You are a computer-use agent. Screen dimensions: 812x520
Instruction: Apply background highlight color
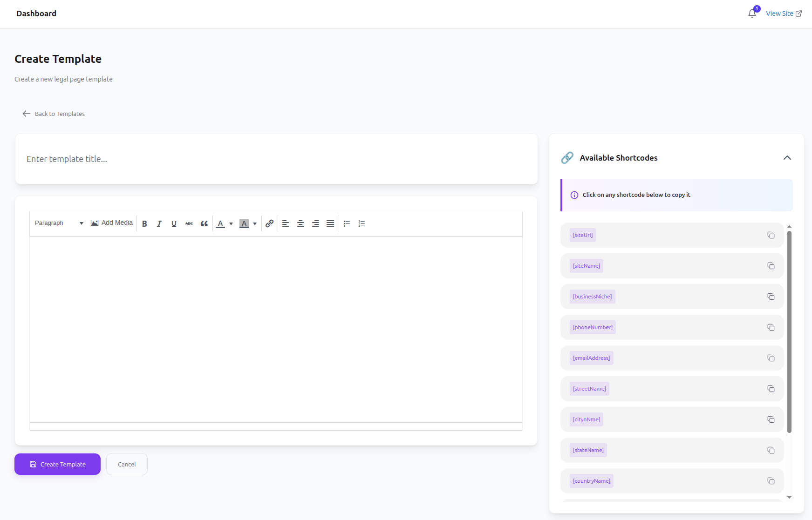pos(244,223)
